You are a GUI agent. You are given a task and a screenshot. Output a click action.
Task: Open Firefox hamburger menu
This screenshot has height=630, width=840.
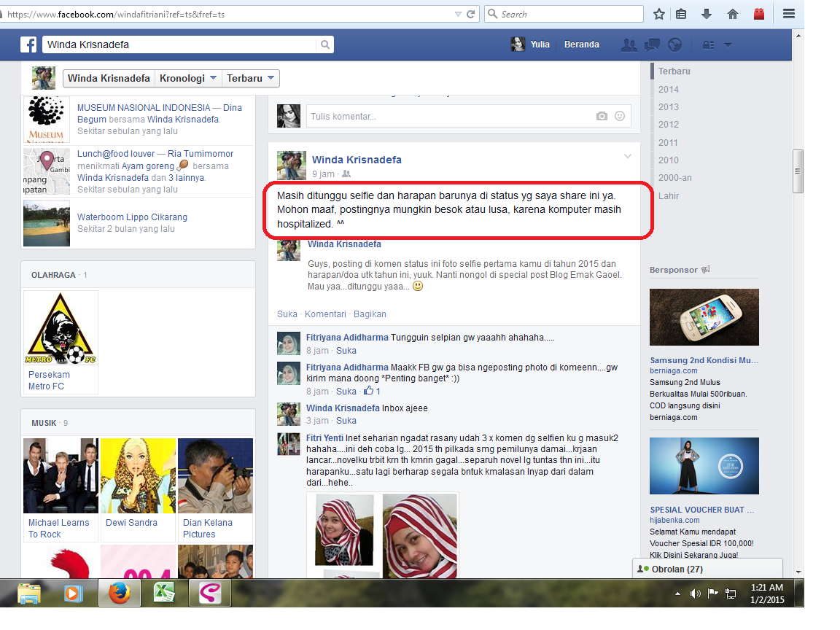(788, 14)
